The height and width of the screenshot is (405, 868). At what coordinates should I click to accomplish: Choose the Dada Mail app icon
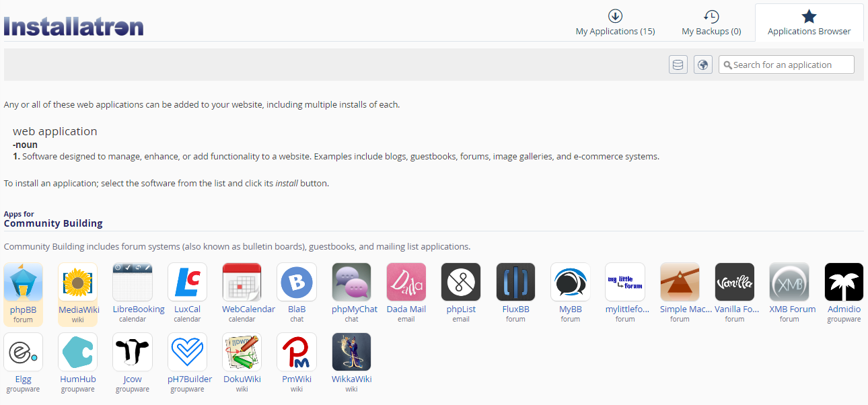[x=406, y=282]
